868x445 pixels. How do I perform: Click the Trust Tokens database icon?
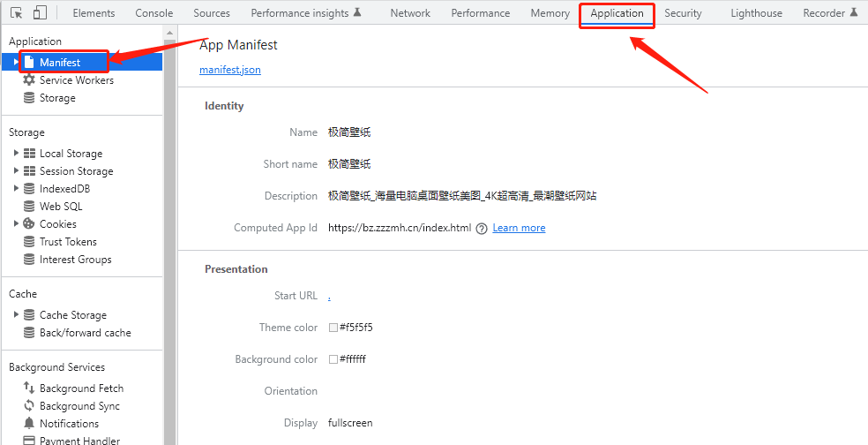(x=29, y=242)
